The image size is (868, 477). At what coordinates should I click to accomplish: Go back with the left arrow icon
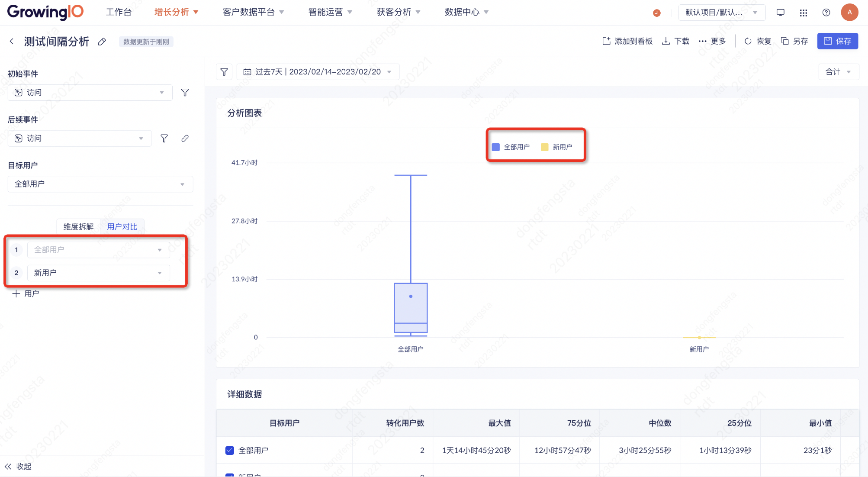(x=12, y=41)
